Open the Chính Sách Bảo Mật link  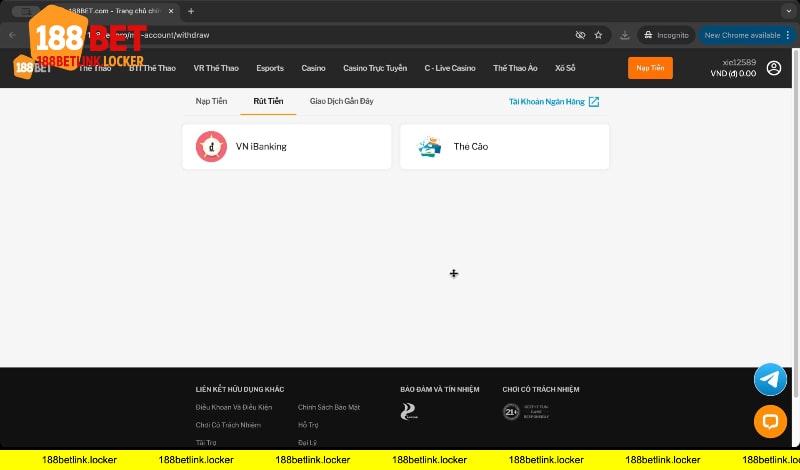(x=329, y=407)
